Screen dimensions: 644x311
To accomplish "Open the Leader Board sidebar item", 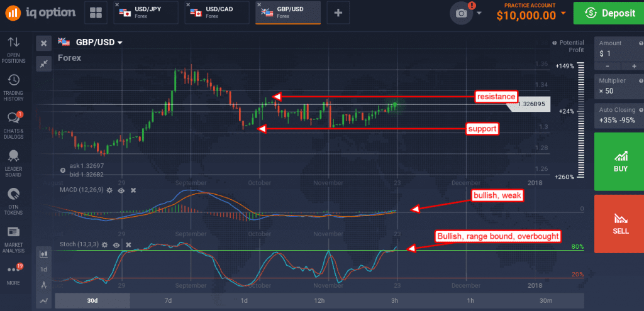I will pos(14,163).
